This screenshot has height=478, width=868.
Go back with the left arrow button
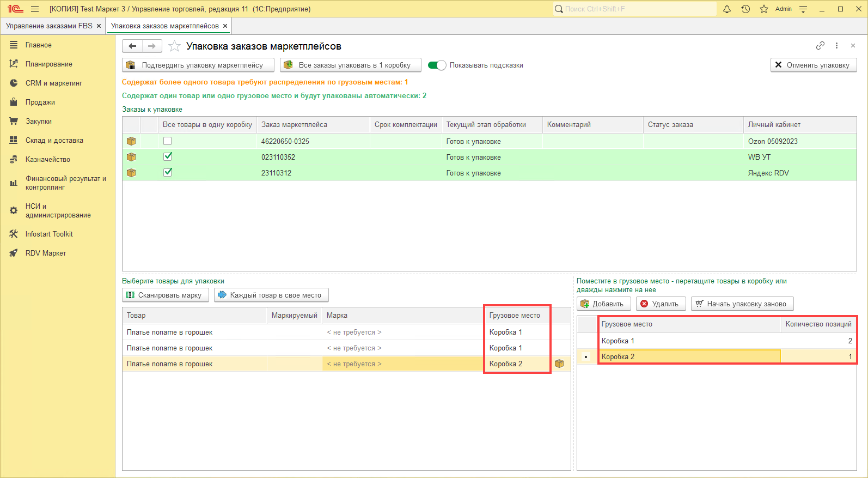[x=132, y=46]
